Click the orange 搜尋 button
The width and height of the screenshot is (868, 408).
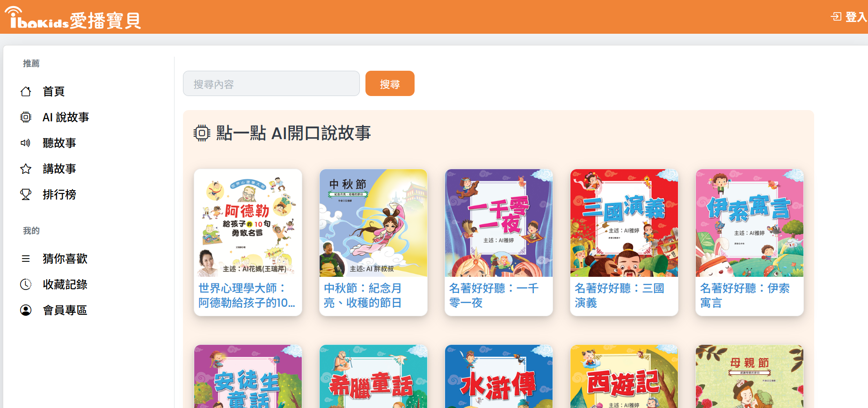pyautogui.click(x=390, y=83)
